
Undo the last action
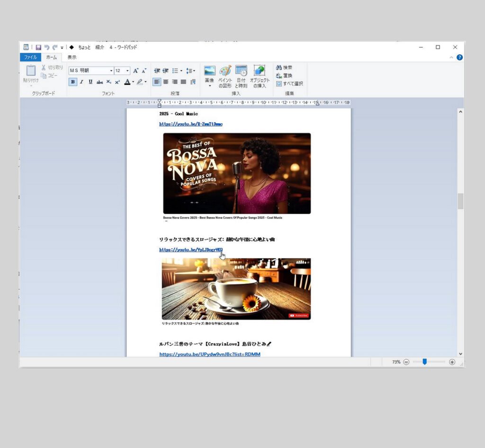47,47
